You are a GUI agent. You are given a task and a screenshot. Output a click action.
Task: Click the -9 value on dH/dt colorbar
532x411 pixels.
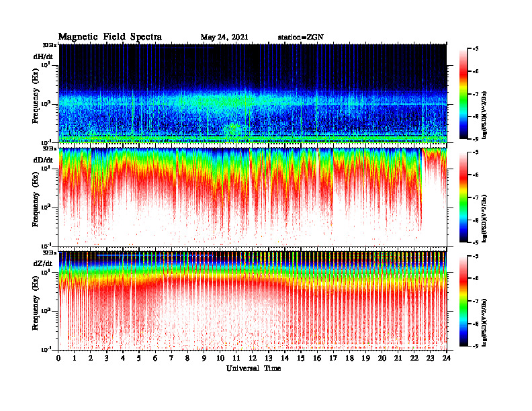pos(476,139)
